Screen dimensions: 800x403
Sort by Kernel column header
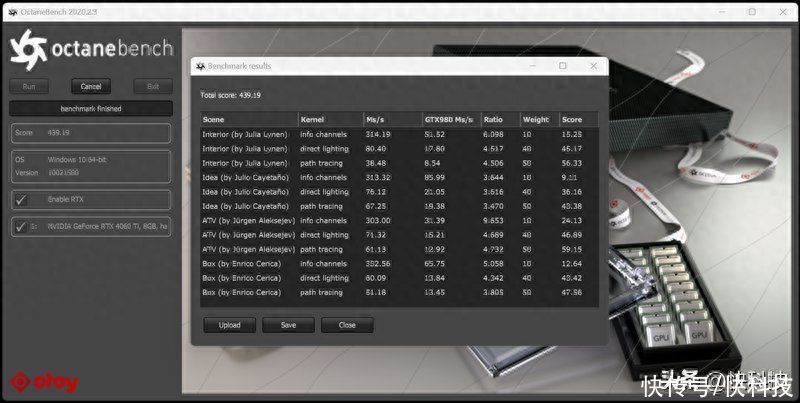(331, 119)
